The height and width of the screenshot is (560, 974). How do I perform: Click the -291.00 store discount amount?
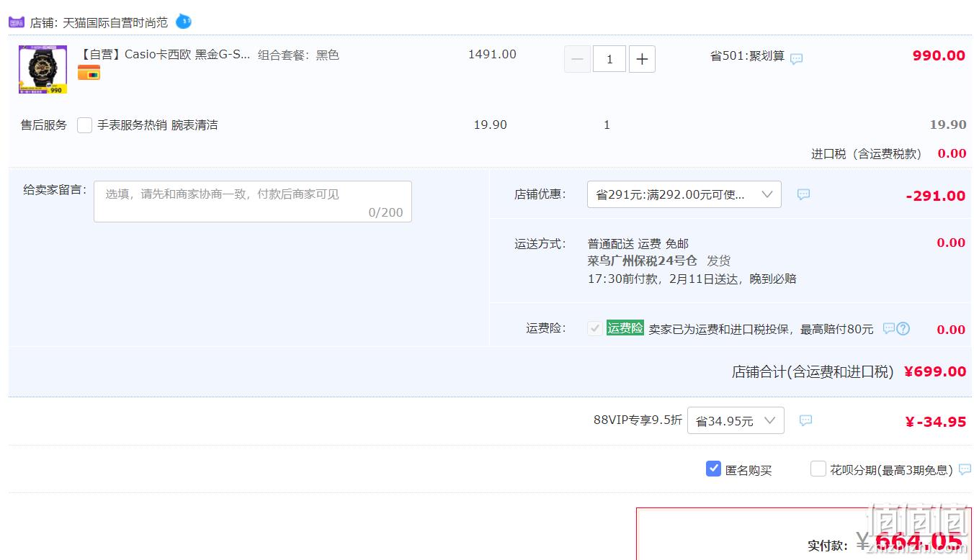[x=935, y=196]
